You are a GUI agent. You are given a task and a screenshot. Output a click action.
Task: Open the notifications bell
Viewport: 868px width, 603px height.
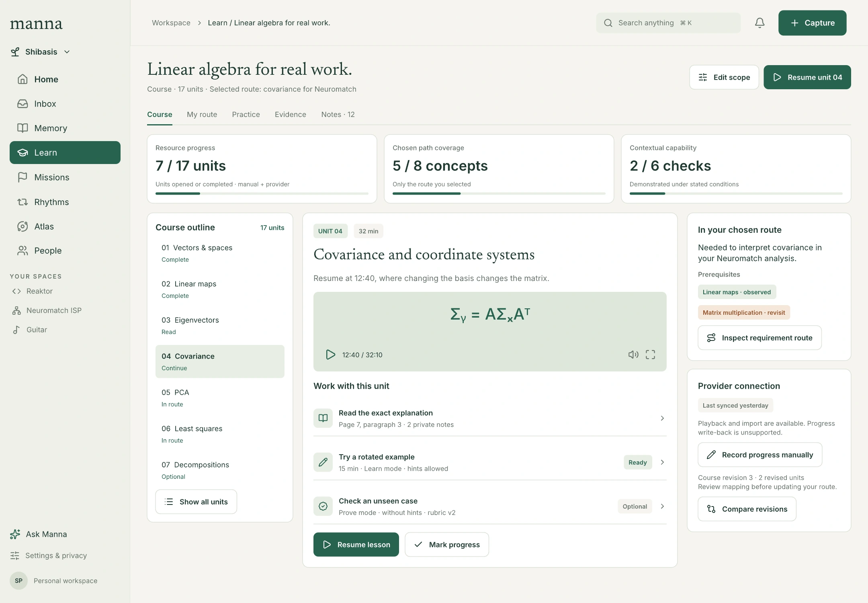click(759, 23)
